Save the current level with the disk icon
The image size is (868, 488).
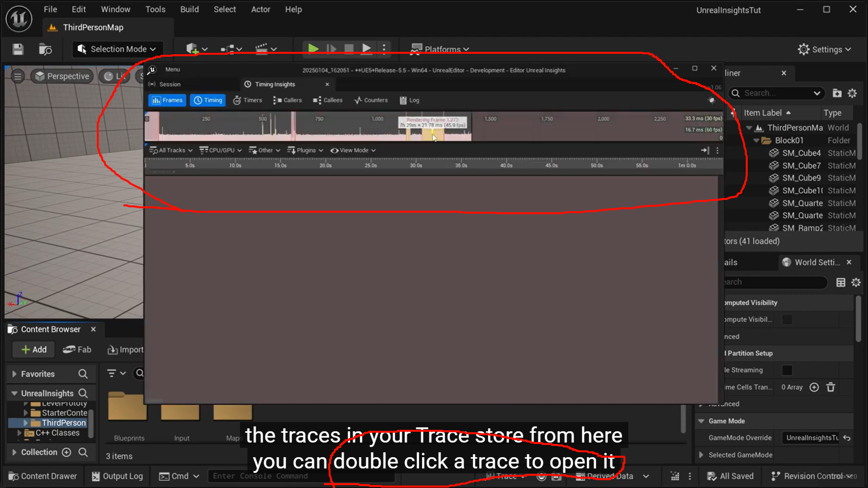click(x=18, y=49)
